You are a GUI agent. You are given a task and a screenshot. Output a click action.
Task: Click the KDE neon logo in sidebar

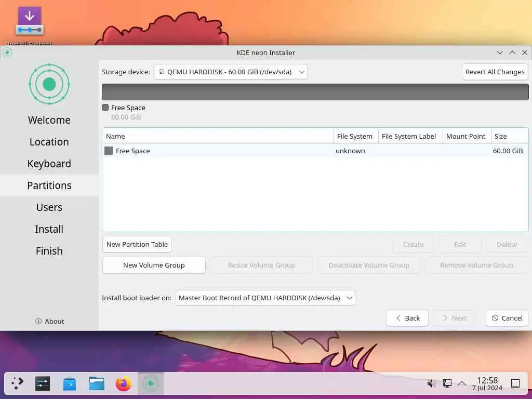click(49, 84)
